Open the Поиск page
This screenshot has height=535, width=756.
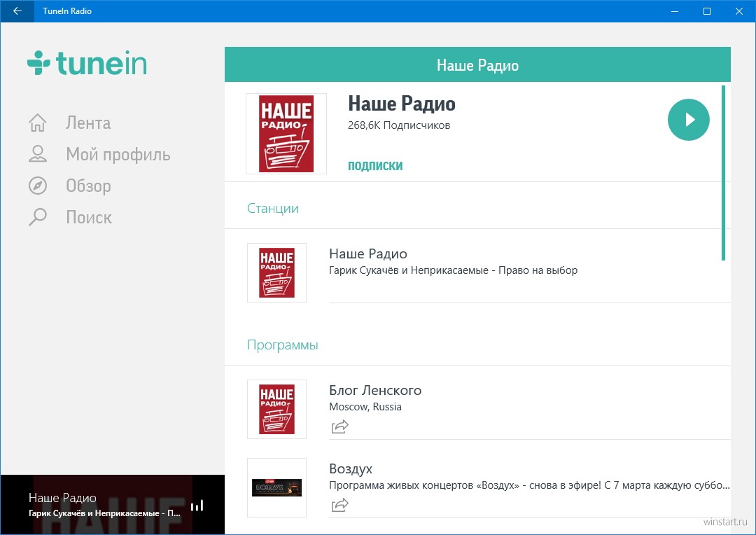[89, 217]
